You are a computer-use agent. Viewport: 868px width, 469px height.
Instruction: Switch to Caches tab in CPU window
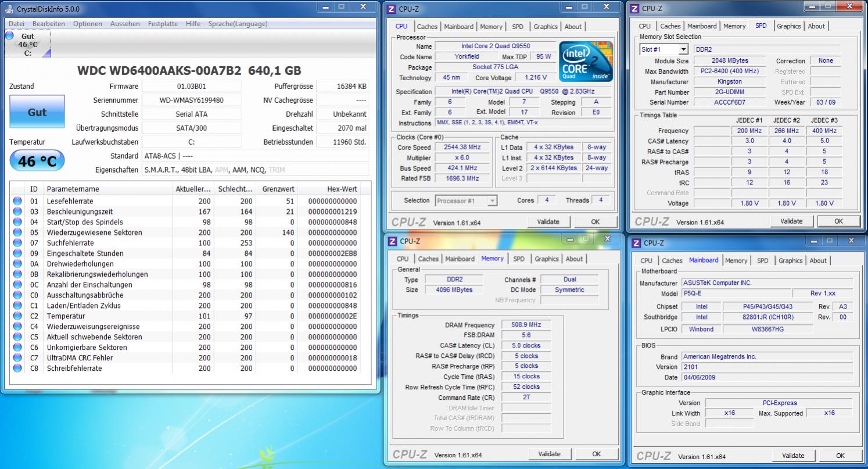click(x=427, y=27)
